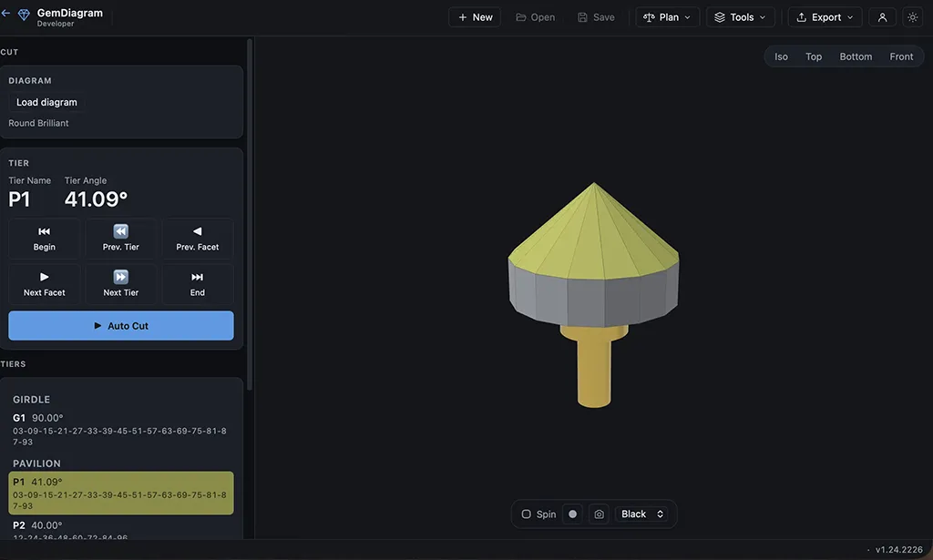This screenshot has height=560, width=933.
Task: Select the highlighted P1 41.09° tier
Action: tap(121, 493)
